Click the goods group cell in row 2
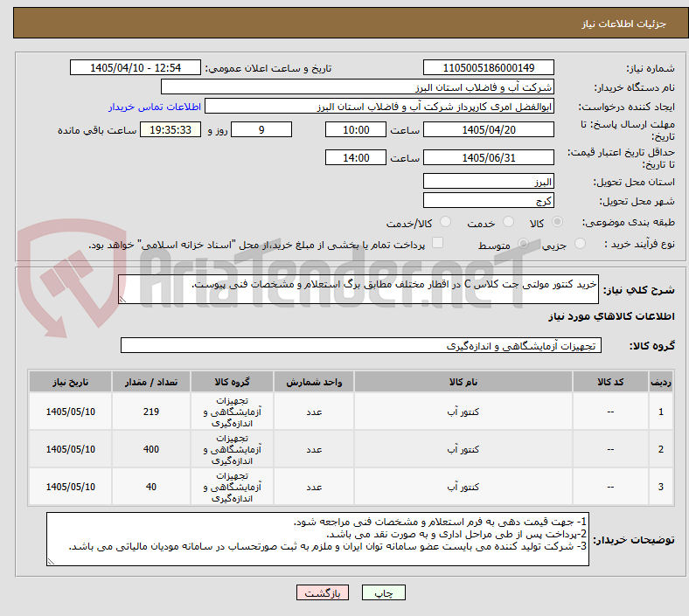The width and height of the screenshot is (689, 616). (x=232, y=449)
